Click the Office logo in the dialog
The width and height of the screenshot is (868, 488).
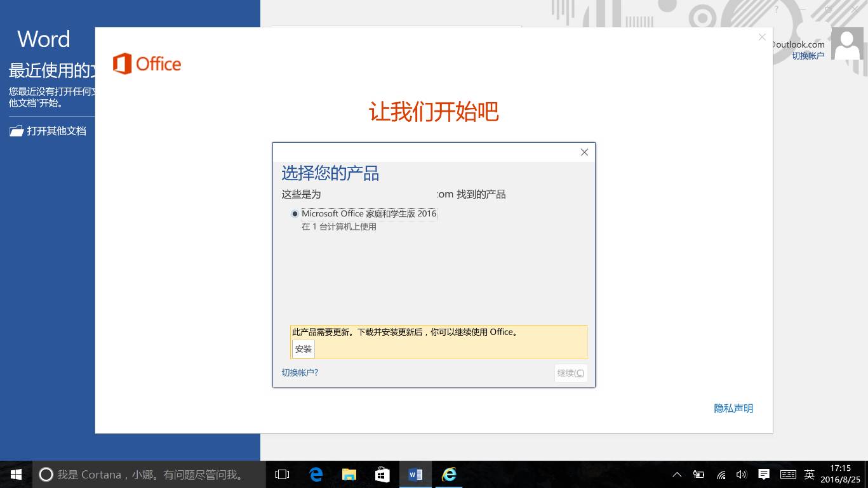[146, 63]
